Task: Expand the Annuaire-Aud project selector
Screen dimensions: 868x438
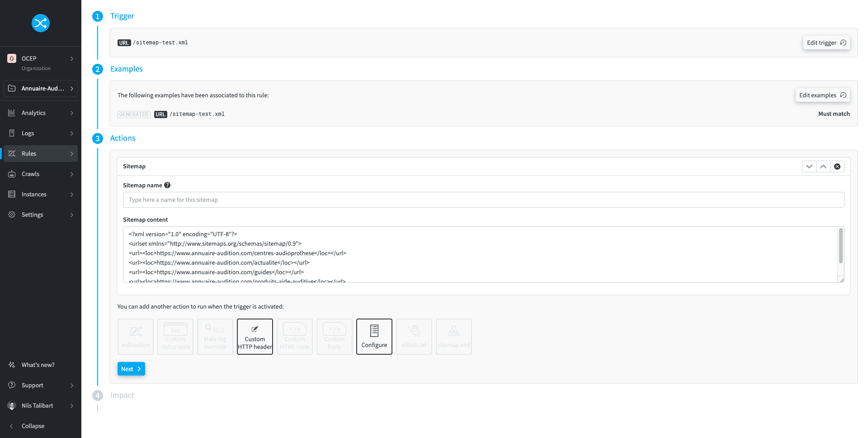Action: tap(40, 88)
